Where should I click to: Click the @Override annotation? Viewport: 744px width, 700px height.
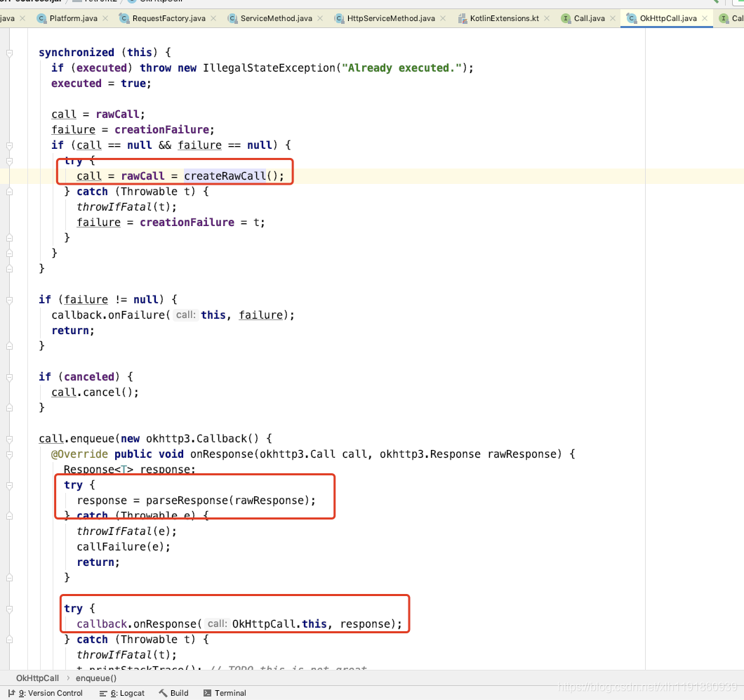(80, 454)
